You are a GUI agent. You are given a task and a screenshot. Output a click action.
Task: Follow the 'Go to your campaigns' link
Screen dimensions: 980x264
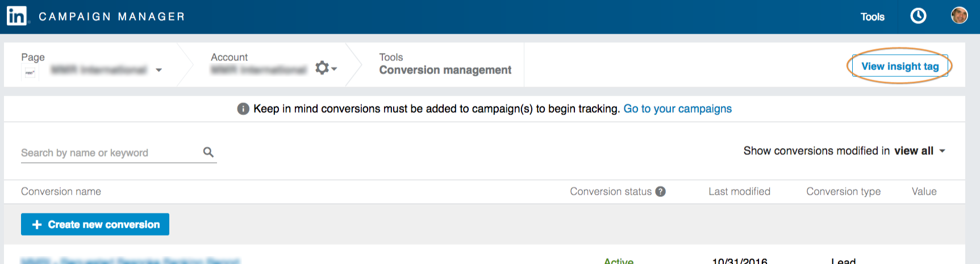pyautogui.click(x=677, y=109)
